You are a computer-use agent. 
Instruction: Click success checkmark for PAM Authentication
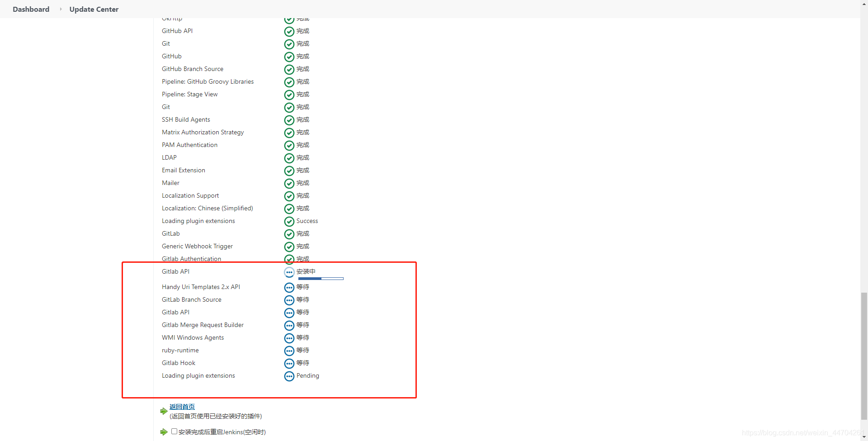tap(289, 146)
